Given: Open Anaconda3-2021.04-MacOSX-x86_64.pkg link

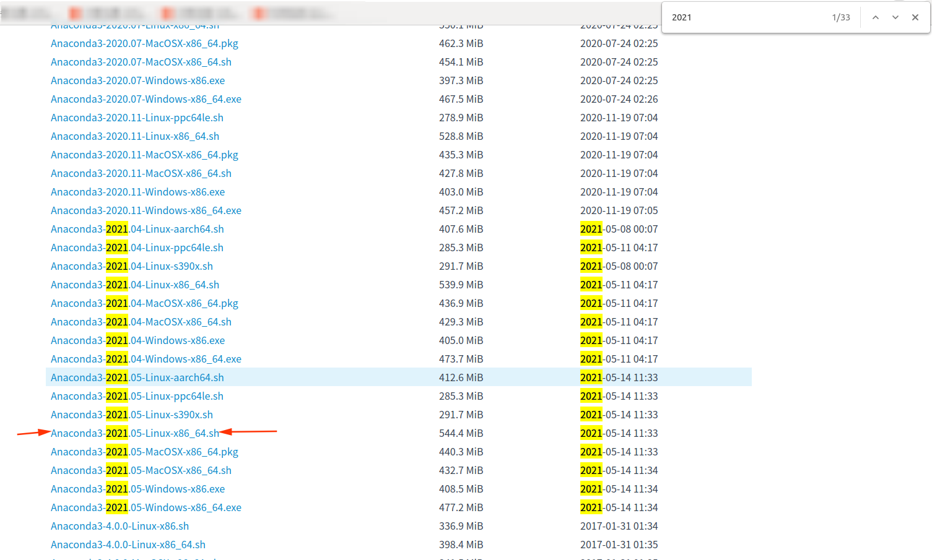Looking at the screenshot, I should [x=144, y=303].
